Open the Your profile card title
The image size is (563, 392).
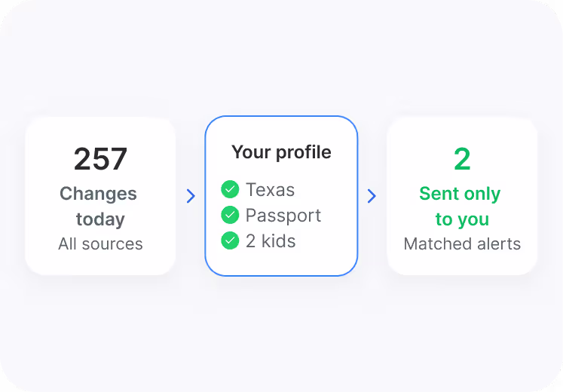(x=281, y=152)
